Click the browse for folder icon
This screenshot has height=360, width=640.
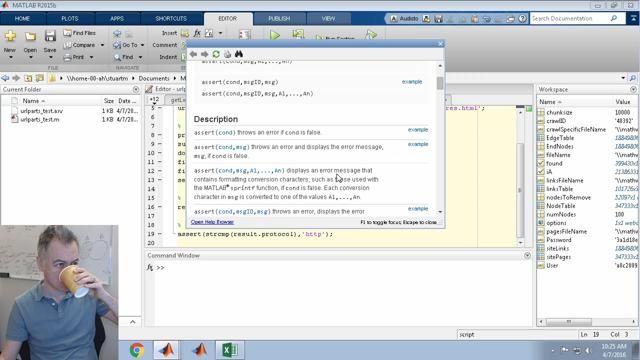39,78
